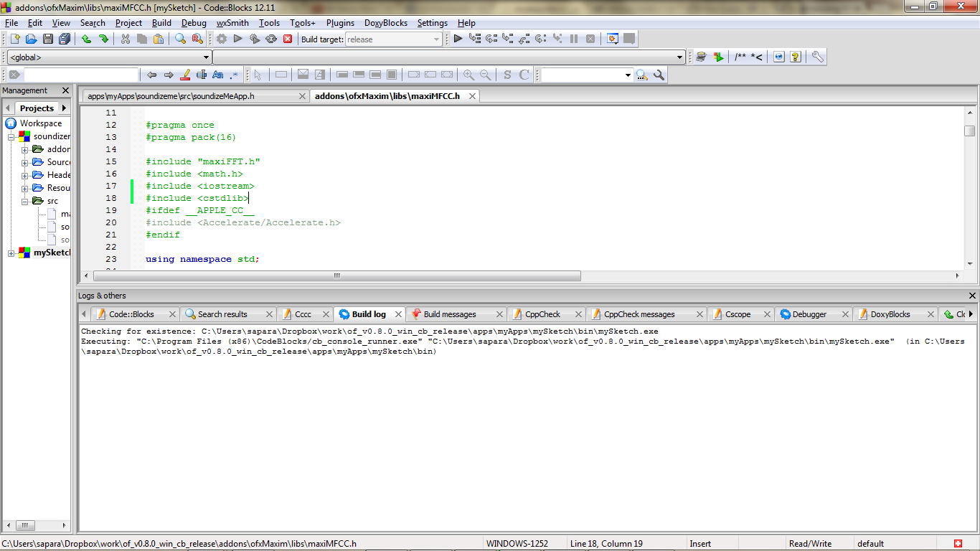Zoom in the editor with plus magnifier
Image resolution: width=980 pixels, height=551 pixels.
click(468, 75)
